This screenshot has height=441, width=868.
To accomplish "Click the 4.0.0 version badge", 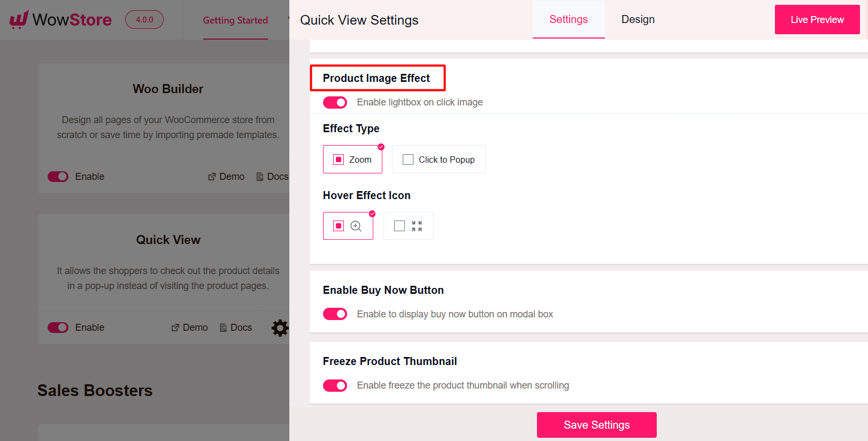I will pos(144,20).
